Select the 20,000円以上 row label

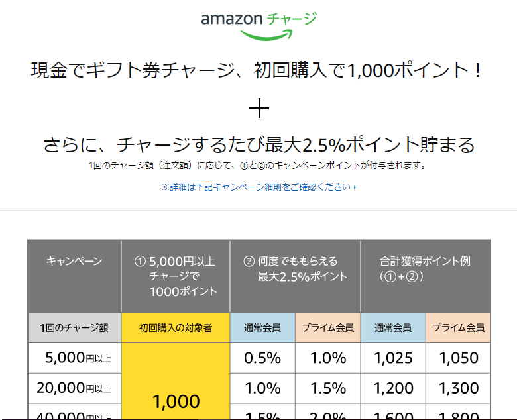click(74, 388)
